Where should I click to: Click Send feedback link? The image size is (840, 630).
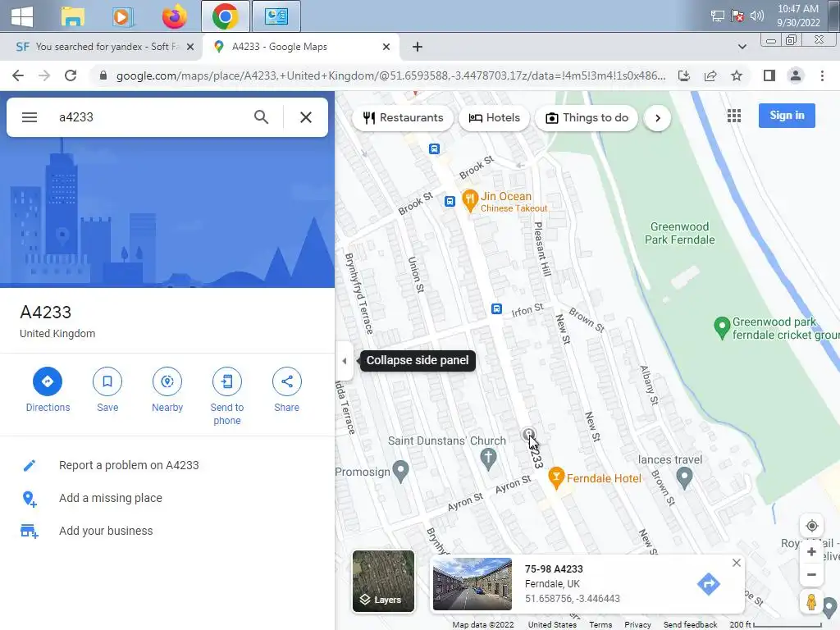pos(690,624)
